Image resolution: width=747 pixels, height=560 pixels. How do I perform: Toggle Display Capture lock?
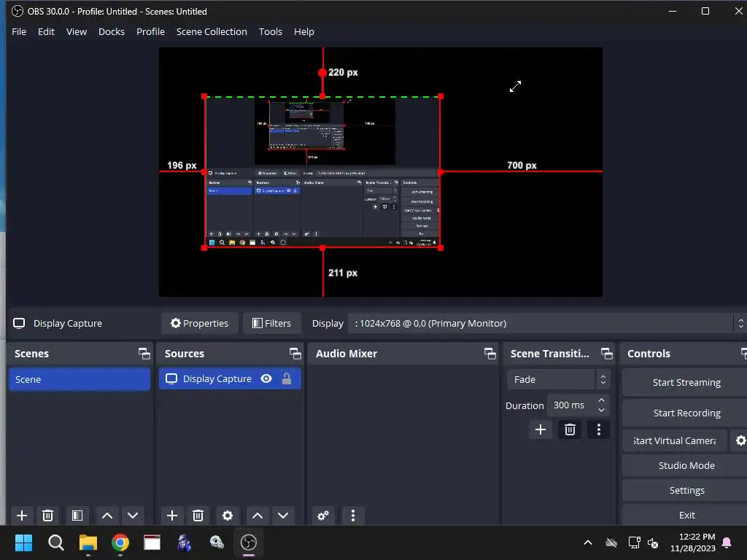pyautogui.click(x=287, y=378)
